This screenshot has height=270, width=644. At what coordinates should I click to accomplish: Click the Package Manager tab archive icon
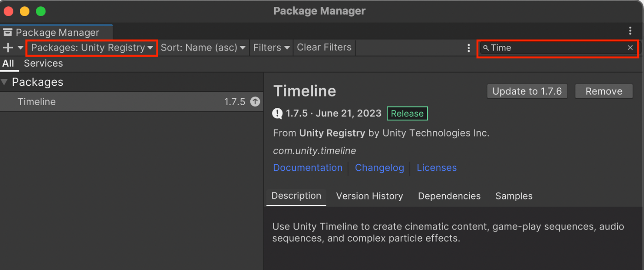coord(8,33)
